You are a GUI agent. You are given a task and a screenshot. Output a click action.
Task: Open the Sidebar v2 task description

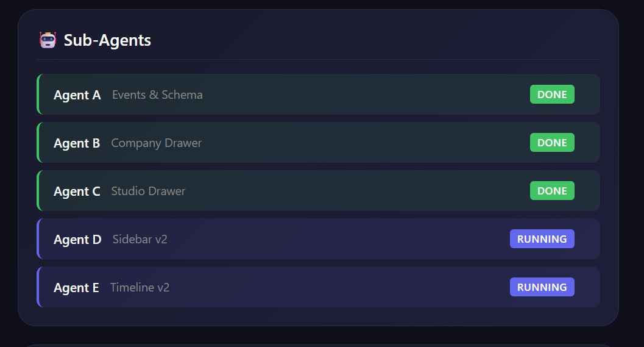coord(140,240)
